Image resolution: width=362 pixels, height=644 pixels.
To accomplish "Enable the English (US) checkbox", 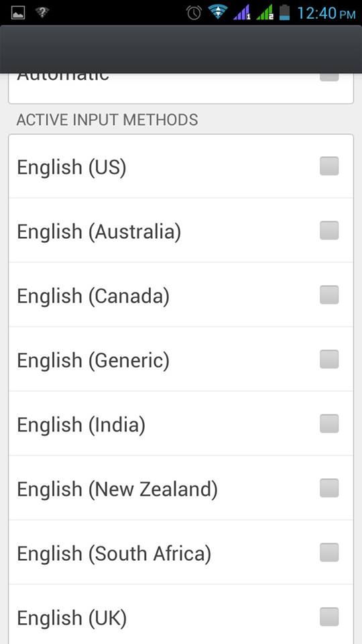I will (x=329, y=166).
